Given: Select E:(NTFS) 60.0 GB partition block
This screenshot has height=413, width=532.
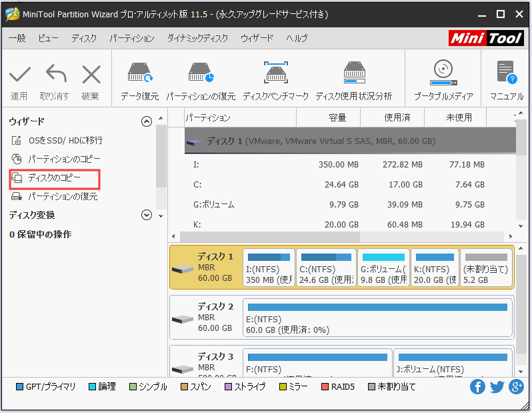Looking at the screenshot, I should (x=377, y=318).
